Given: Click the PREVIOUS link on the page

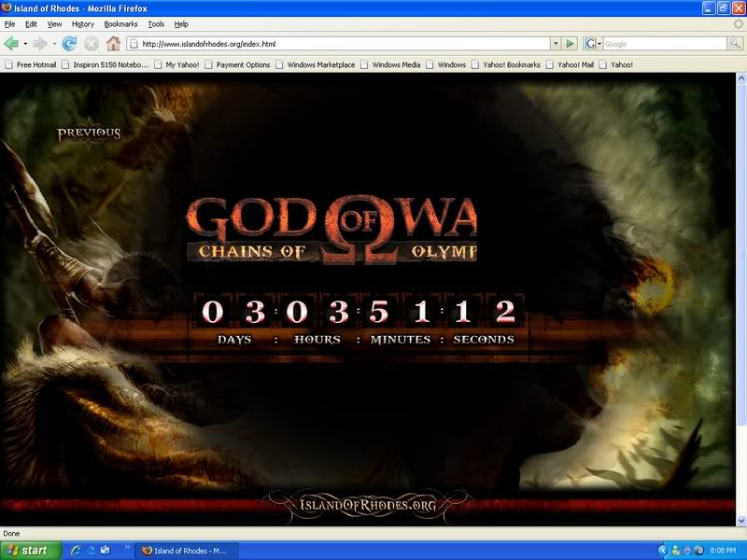Looking at the screenshot, I should click(x=89, y=133).
